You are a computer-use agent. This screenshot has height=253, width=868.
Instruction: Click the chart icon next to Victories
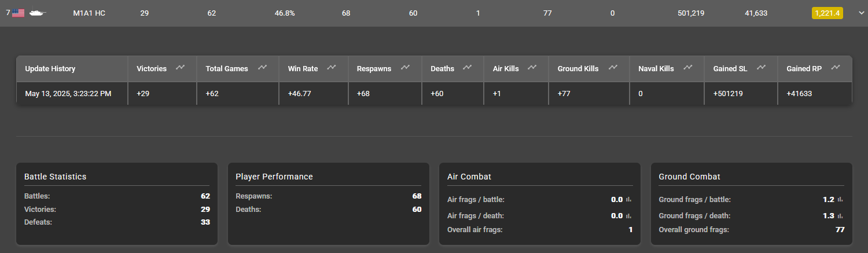coord(180,68)
